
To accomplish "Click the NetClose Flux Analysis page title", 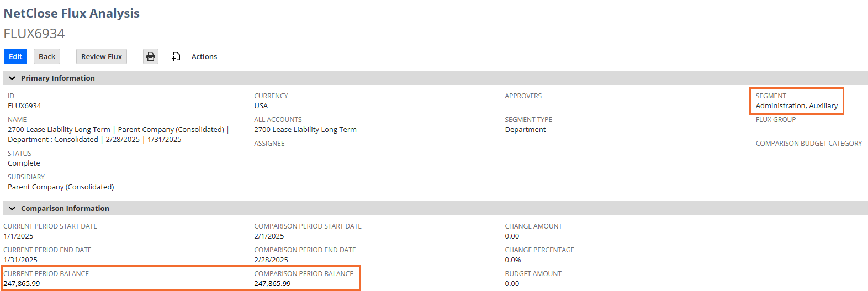I will (x=72, y=13).
